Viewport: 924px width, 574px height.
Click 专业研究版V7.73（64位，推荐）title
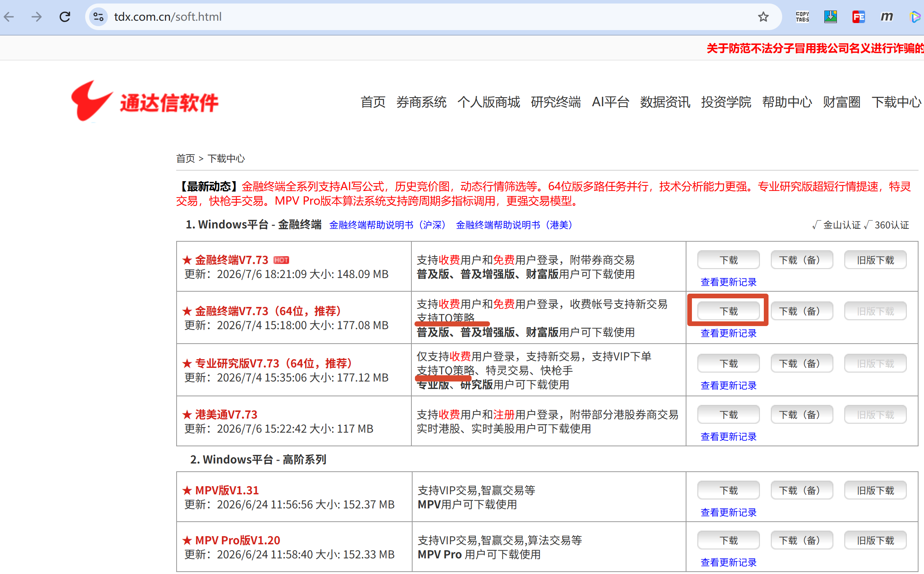(273, 364)
